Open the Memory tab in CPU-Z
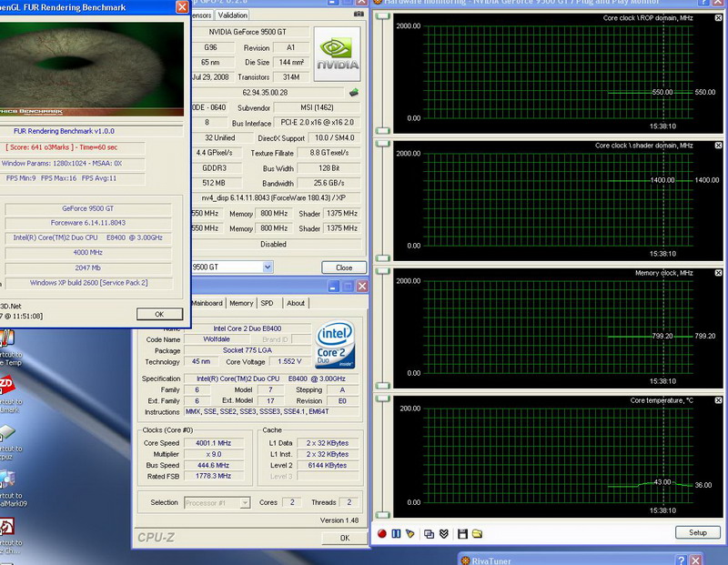 coord(241,303)
